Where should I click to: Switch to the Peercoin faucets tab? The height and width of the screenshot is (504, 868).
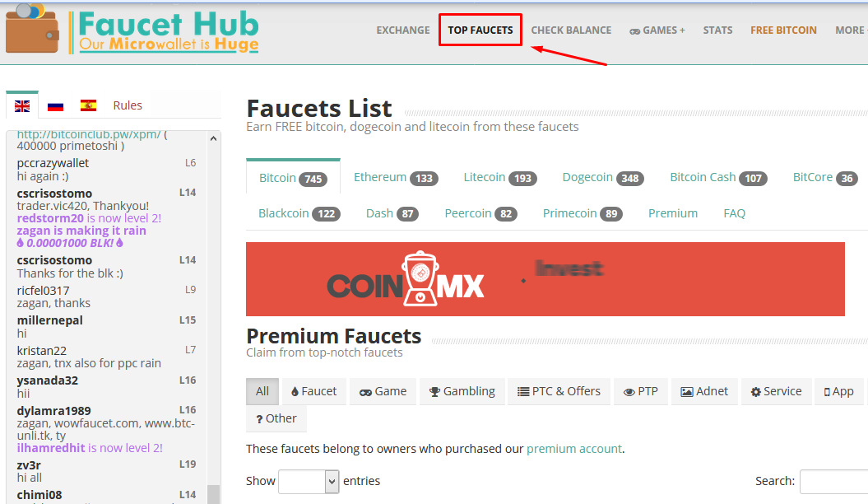pos(480,213)
